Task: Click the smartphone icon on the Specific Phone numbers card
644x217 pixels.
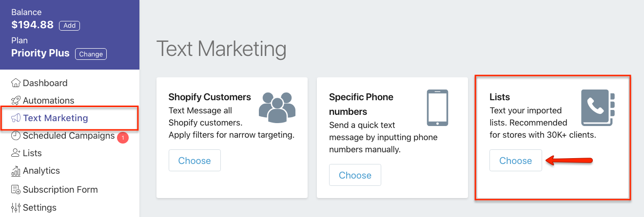Action: click(437, 108)
